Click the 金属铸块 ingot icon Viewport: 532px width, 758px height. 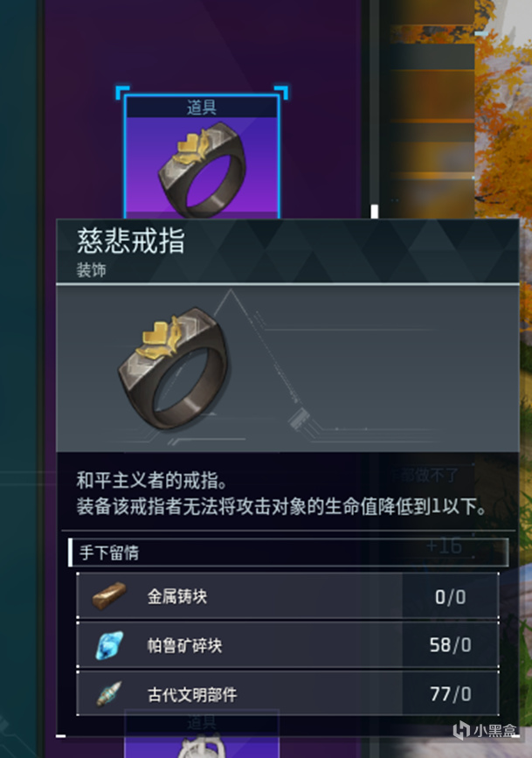pos(109,596)
